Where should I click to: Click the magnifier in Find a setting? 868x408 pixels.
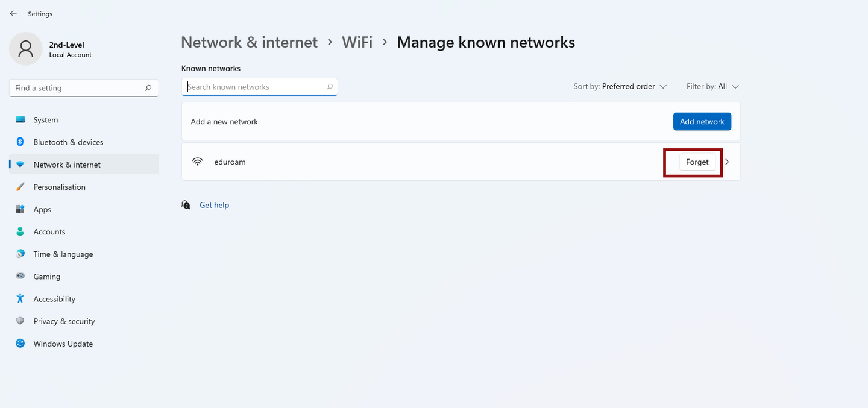click(x=148, y=88)
